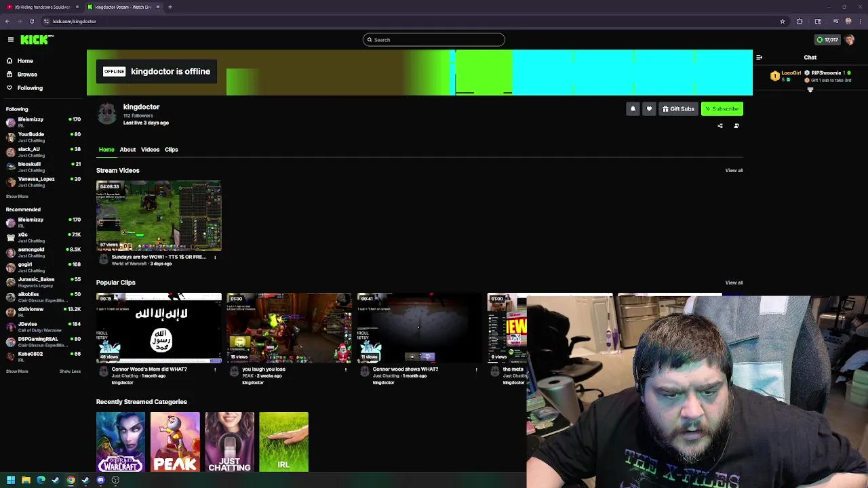Switch to the About tab
Screen dimensions: 868x488
[127, 150]
